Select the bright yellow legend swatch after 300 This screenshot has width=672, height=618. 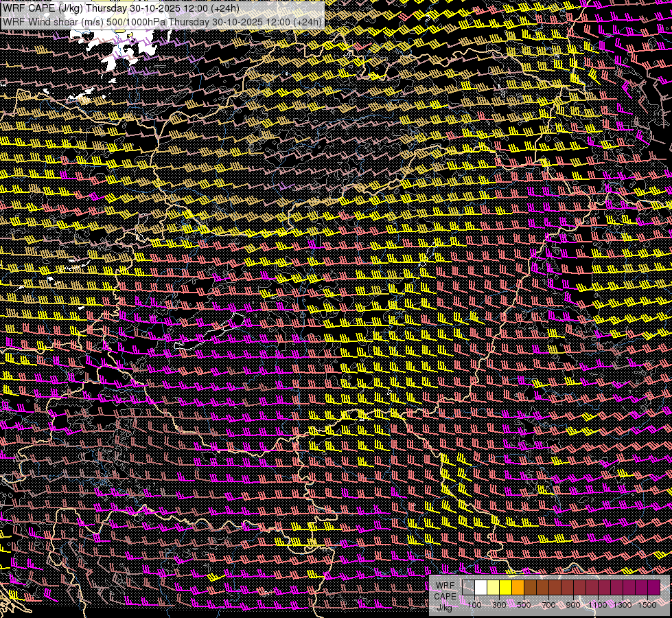506,588
